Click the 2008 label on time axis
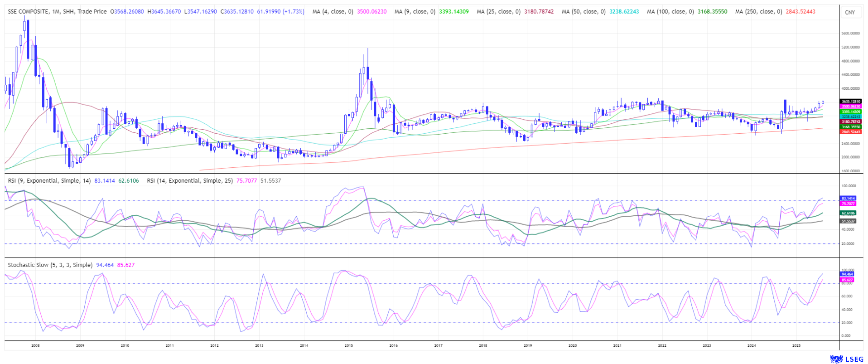The height and width of the screenshot is (364, 868). [35, 345]
